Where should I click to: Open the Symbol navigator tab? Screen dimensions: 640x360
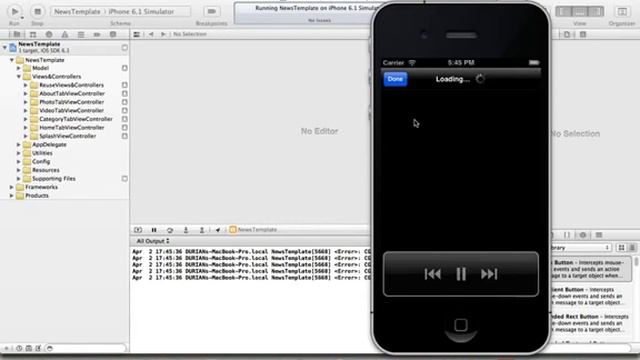[33, 34]
